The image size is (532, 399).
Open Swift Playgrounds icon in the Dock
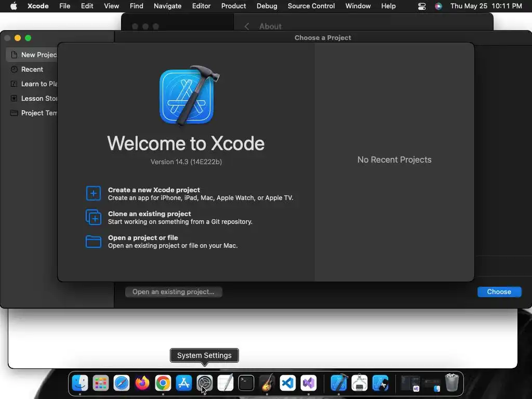pos(380,383)
